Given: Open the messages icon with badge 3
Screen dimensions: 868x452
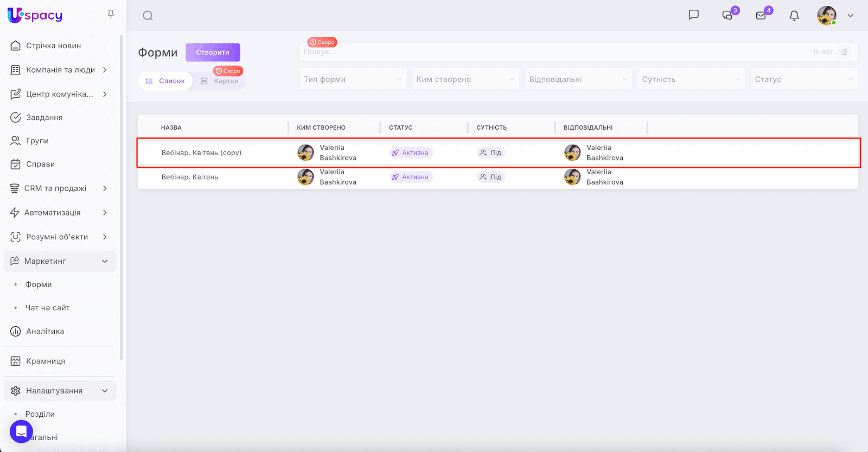Looking at the screenshot, I should coord(727,15).
